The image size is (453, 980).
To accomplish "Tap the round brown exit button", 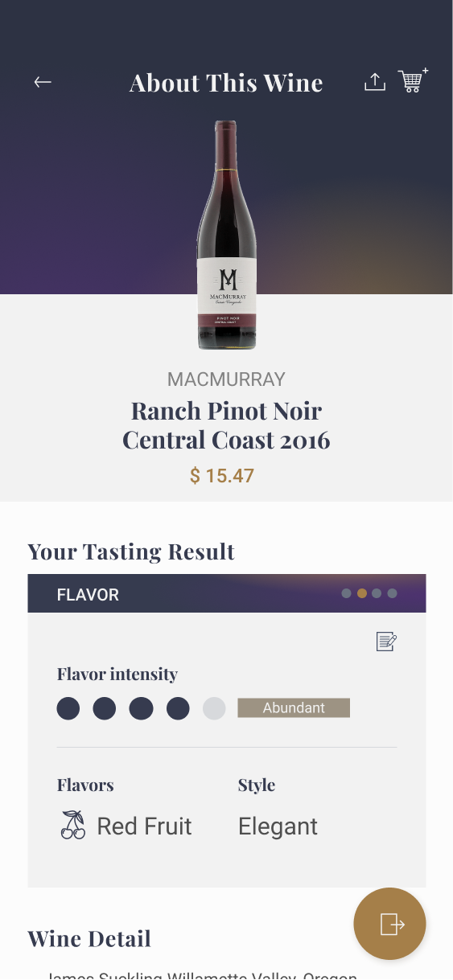I will (390, 924).
